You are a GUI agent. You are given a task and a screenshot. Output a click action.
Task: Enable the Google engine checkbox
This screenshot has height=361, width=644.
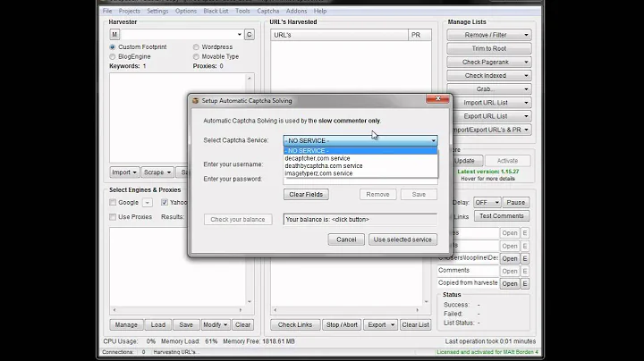point(113,202)
